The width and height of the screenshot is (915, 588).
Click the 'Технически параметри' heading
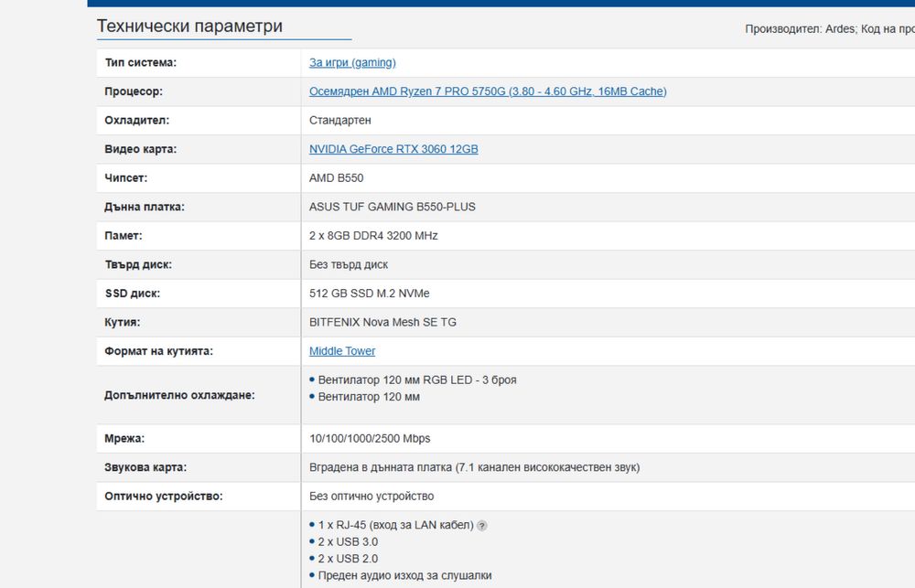click(189, 26)
